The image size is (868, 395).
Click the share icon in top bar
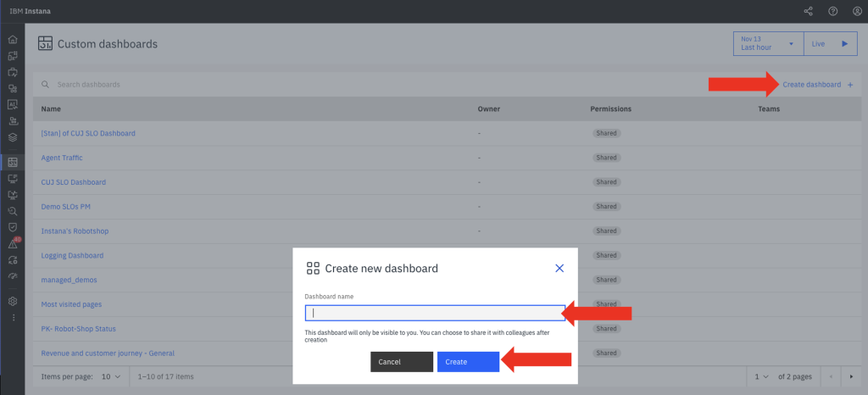coord(808,11)
